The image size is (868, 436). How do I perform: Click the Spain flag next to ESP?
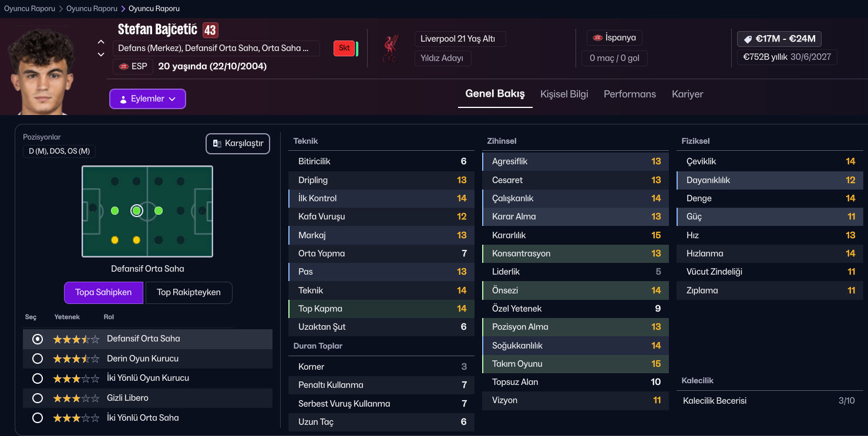point(123,66)
